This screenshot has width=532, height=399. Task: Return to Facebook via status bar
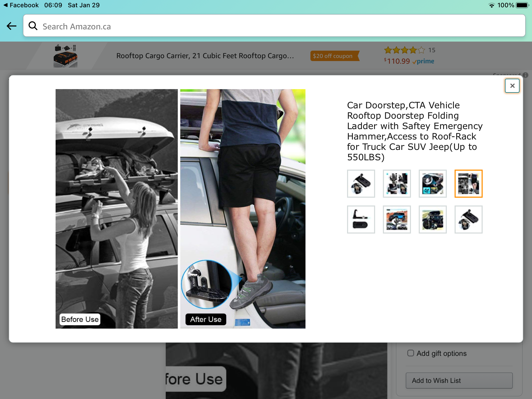(21, 5)
